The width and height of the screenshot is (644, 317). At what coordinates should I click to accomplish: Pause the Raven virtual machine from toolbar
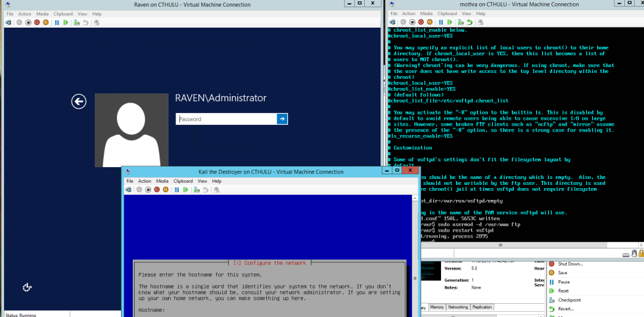[x=57, y=22]
